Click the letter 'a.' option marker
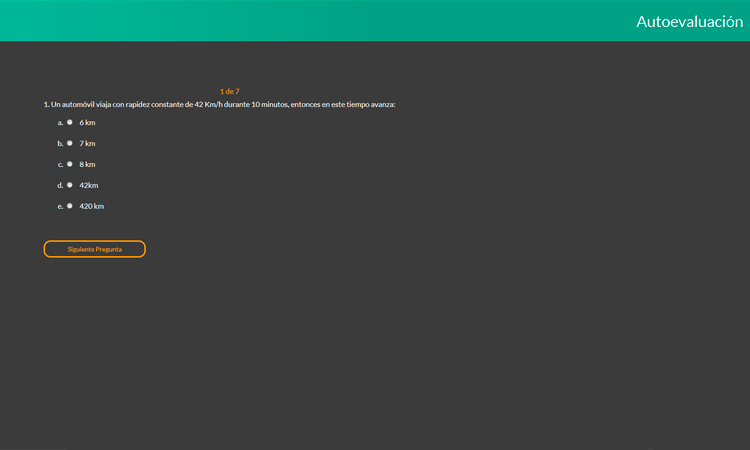Screen dimensions: 750x450 60,123
